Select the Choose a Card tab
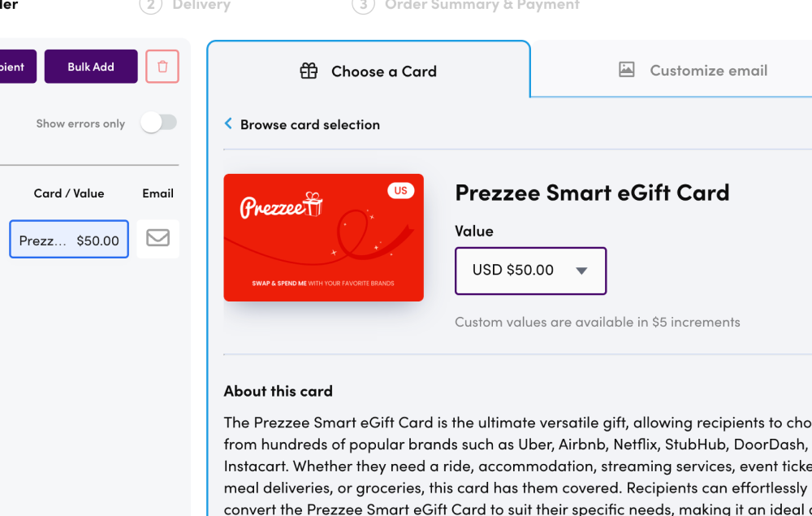Viewport: 812px width, 516px height. 368,71
